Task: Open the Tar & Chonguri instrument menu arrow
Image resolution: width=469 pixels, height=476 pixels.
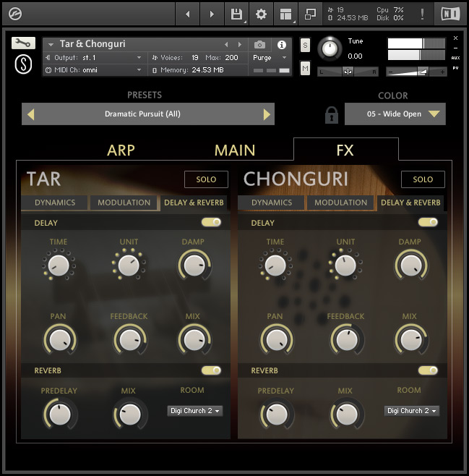Action: 51,45
